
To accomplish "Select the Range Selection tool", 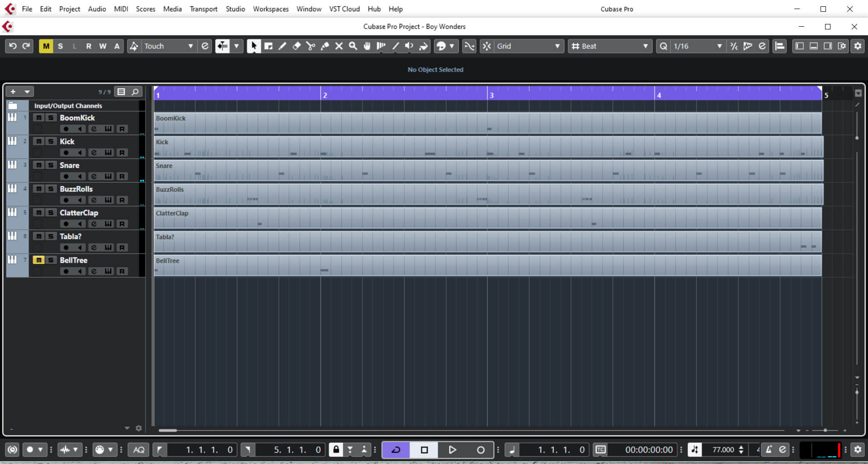I will coord(268,46).
